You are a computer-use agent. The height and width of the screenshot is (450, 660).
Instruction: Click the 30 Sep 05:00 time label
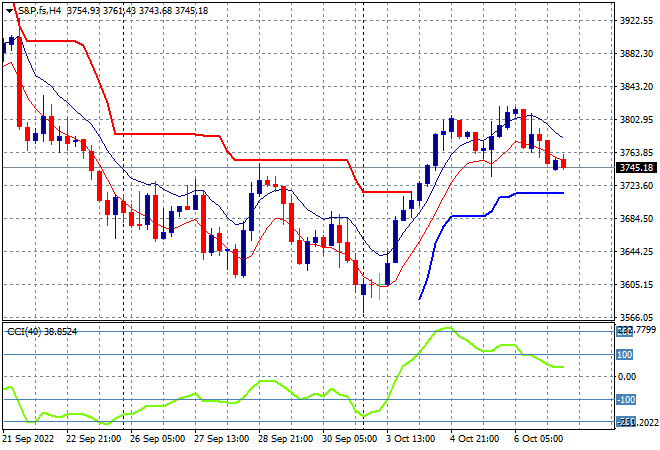(x=349, y=439)
